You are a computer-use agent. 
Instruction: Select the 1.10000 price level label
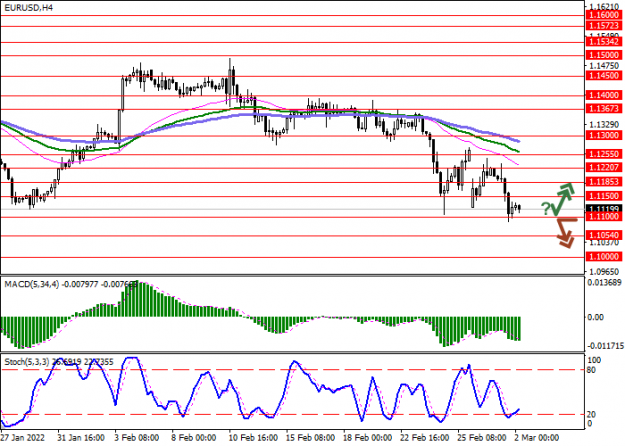pos(604,257)
